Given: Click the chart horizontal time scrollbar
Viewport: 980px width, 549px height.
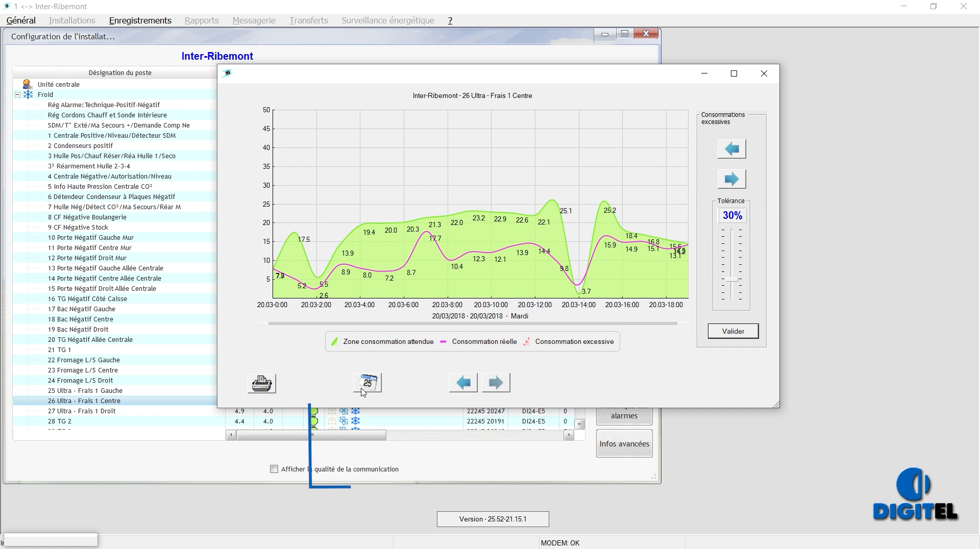Looking at the screenshot, I should [473, 323].
